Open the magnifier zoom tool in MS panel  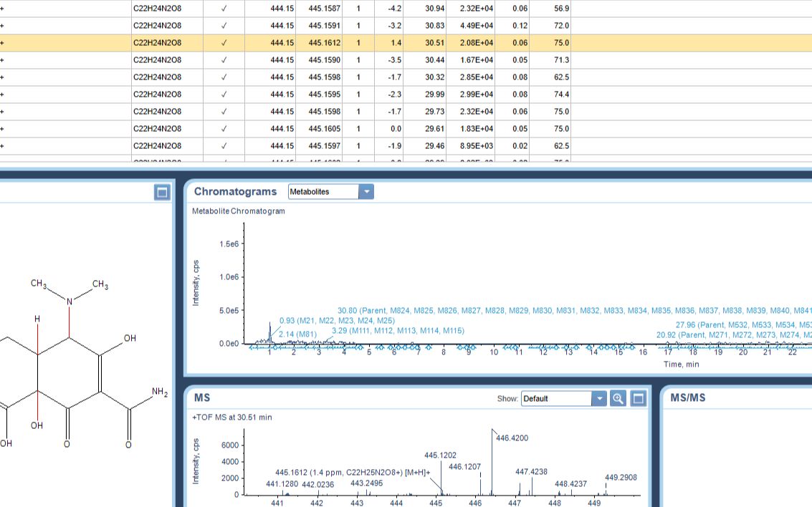[x=616, y=399]
